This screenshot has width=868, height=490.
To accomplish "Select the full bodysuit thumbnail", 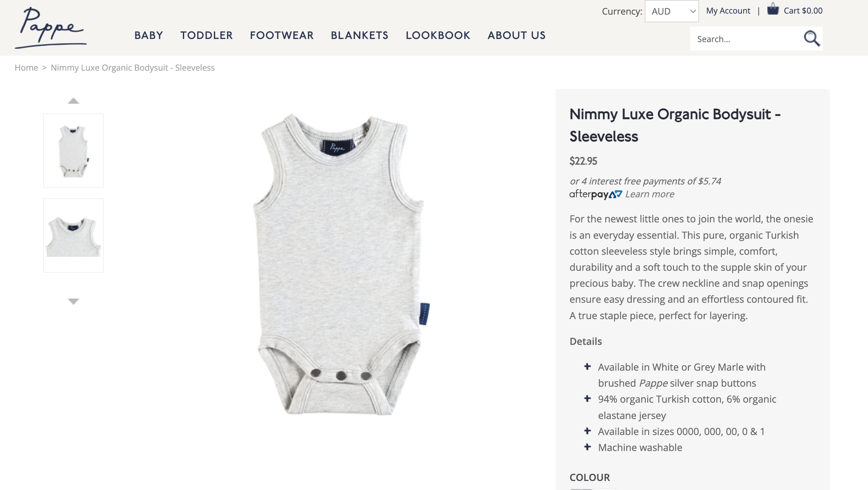I will tap(73, 151).
